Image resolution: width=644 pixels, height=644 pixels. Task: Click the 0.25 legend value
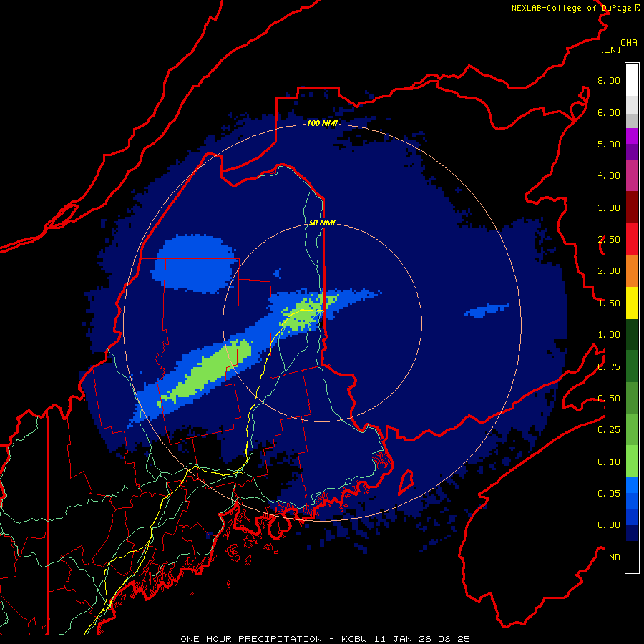(x=609, y=430)
